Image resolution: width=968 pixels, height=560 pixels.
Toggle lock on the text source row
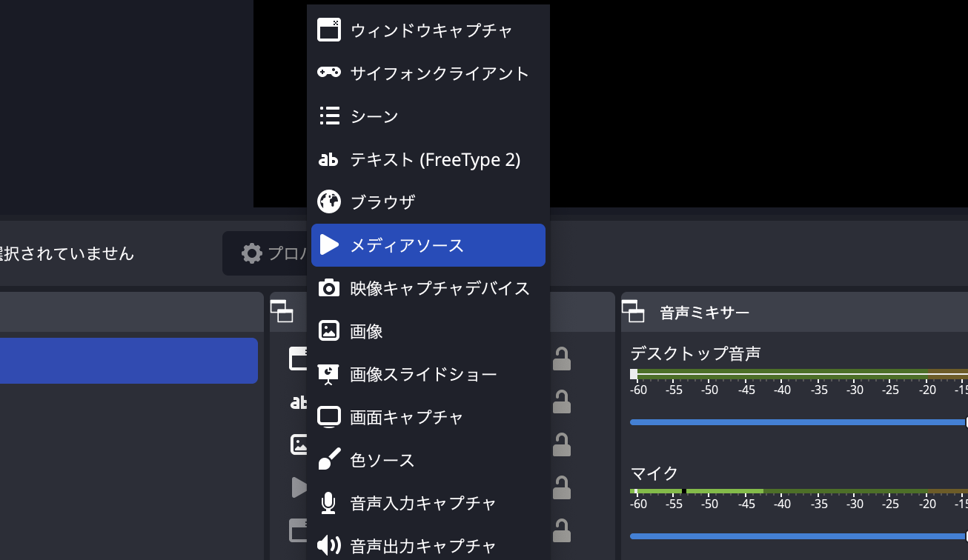(x=562, y=401)
